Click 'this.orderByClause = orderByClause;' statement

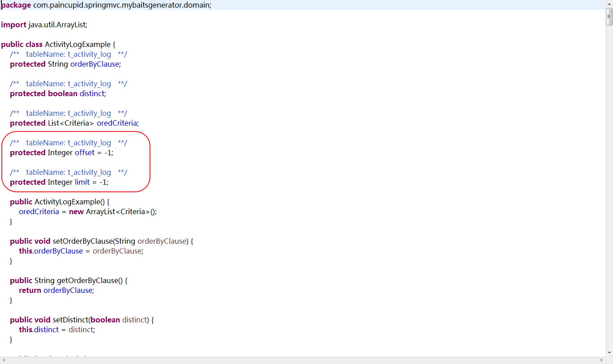[81, 251]
